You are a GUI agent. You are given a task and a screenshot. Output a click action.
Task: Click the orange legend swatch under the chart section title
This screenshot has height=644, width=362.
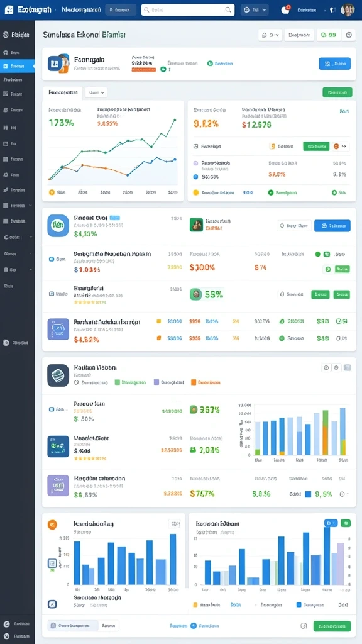click(x=194, y=382)
